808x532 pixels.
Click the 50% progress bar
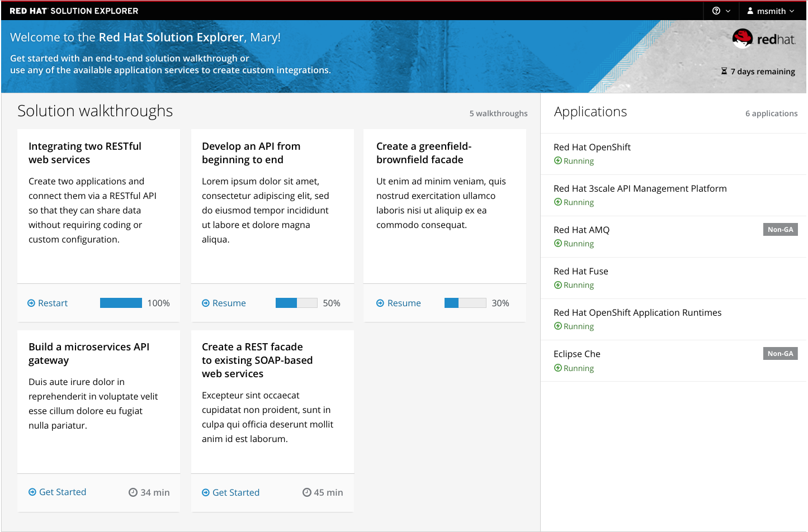[x=296, y=303]
